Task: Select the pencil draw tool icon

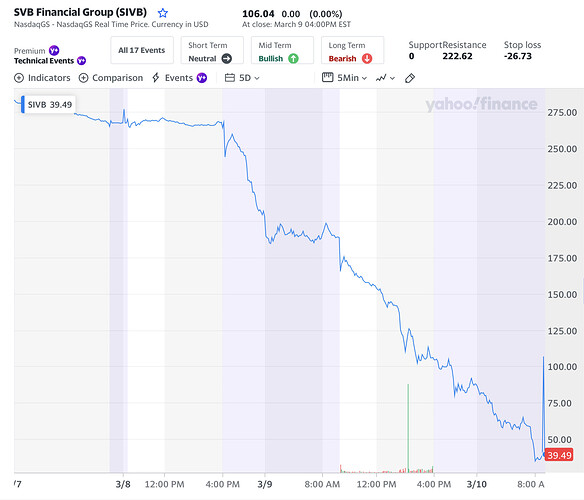Action: [410, 78]
